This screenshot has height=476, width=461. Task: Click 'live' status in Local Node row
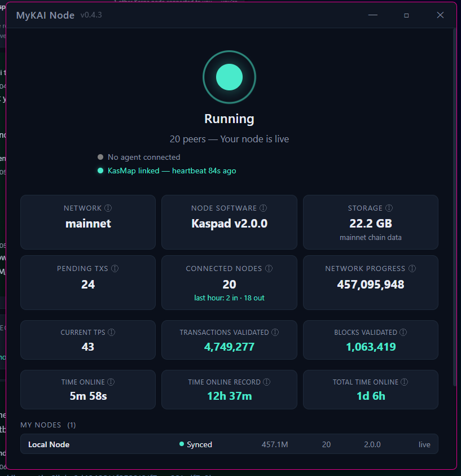[x=424, y=444]
